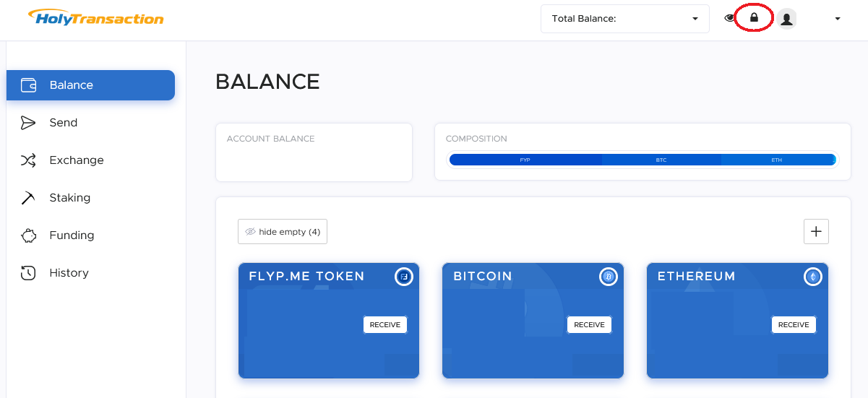Open the Total Balance dropdown
The image size is (868, 398).
coord(624,19)
